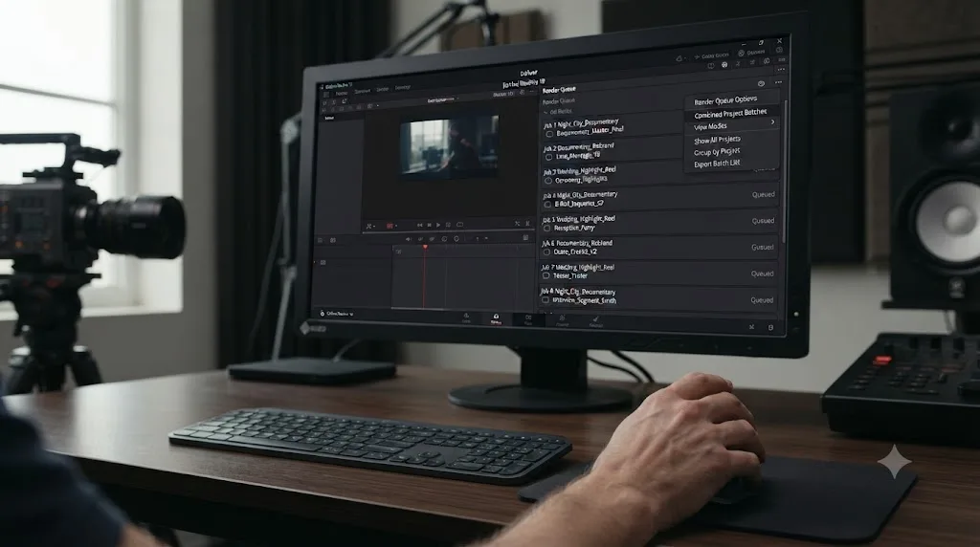Click the Render Queue panel title

point(559,90)
